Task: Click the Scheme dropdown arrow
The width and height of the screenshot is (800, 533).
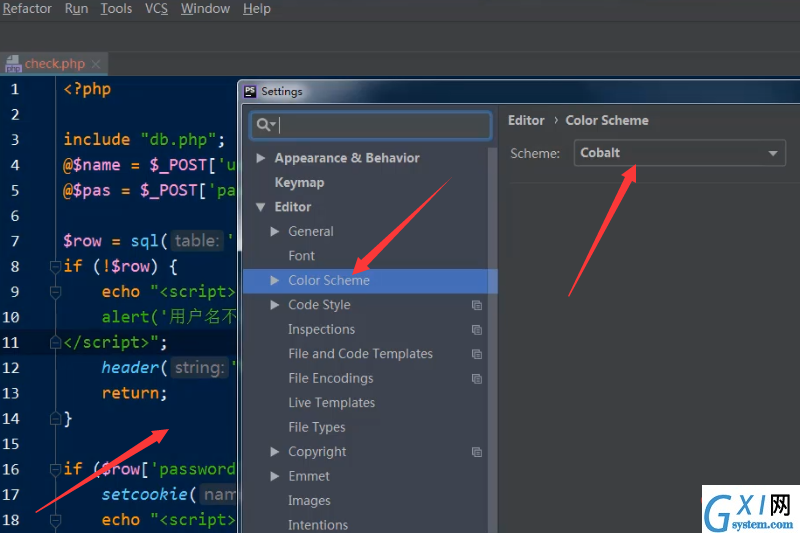Action: coord(772,154)
